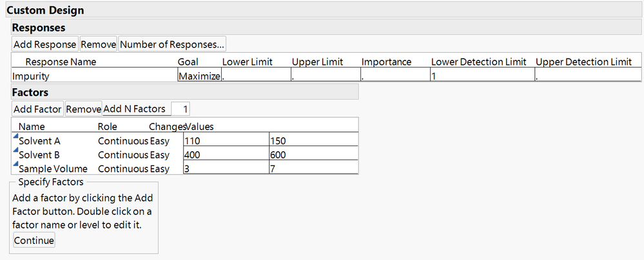644x260 pixels.
Task: Edit Lower Detection Limit value 1
Action: (482, 76)
